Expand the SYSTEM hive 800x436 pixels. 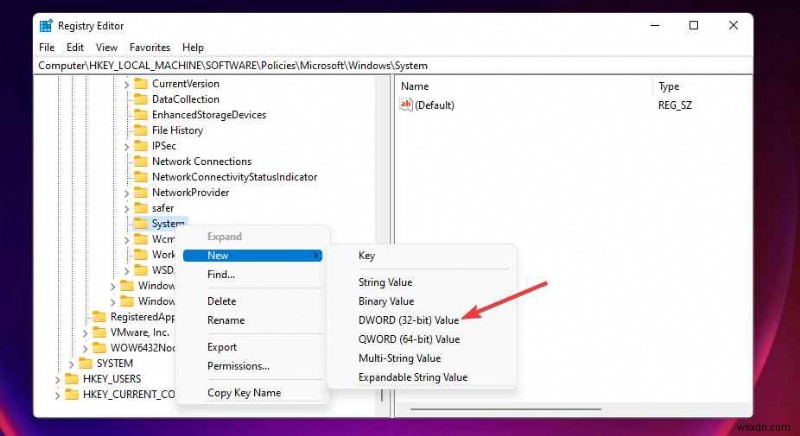[71, 364]
